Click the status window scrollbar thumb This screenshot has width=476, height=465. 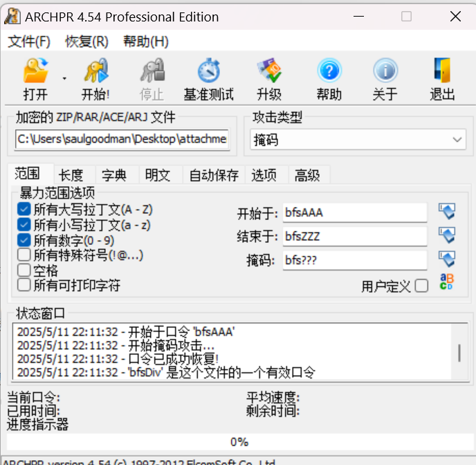459,353
